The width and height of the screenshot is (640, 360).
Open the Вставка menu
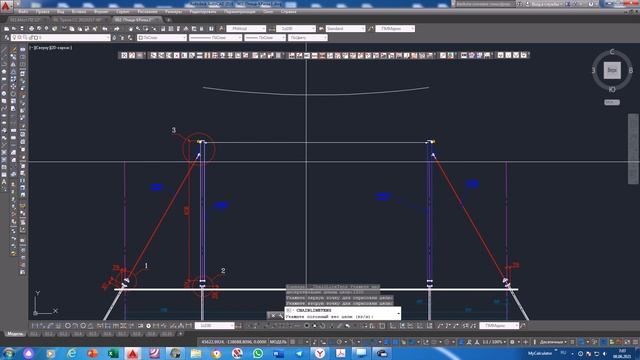coord(79,12)
